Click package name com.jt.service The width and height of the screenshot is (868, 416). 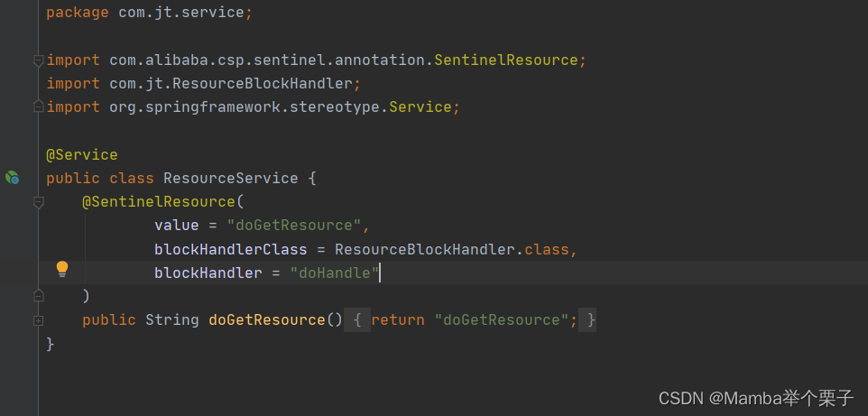181,13
